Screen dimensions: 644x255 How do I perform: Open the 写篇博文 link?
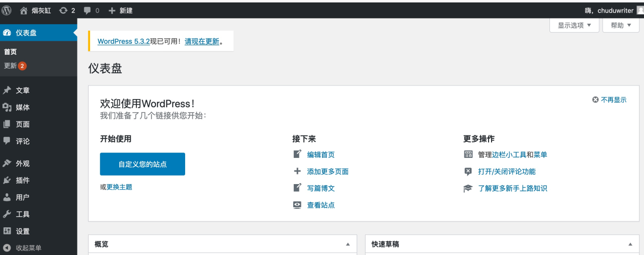pyautogui.click(x=321, y=189)
